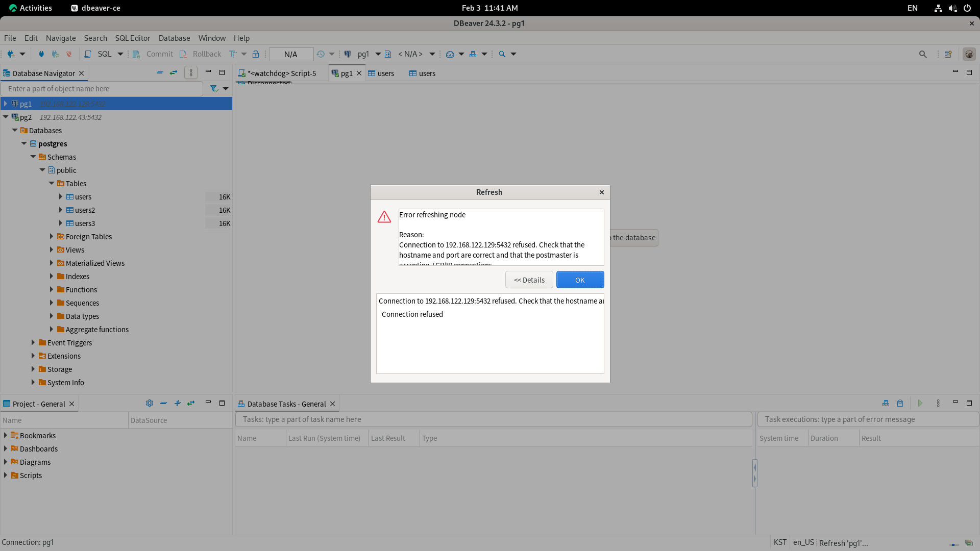Click Project panel configuration gear icon
980x551 pixels.
(x=149, y=403)
